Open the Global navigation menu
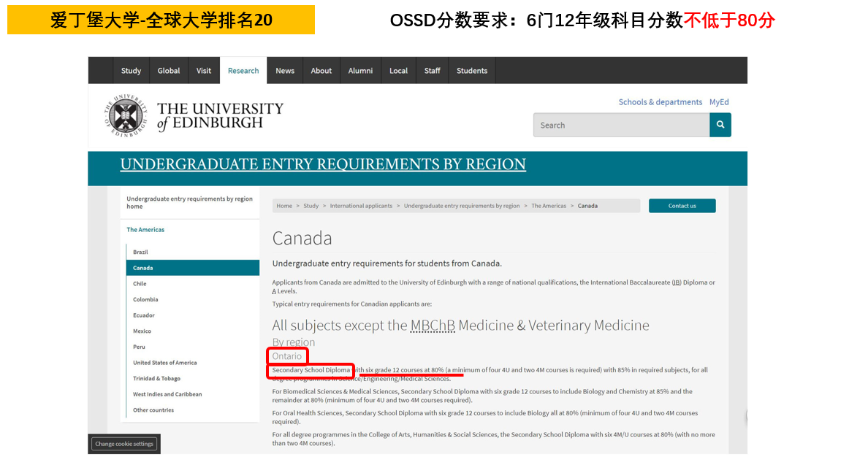 pyautogui.click(x=169, y=71)
